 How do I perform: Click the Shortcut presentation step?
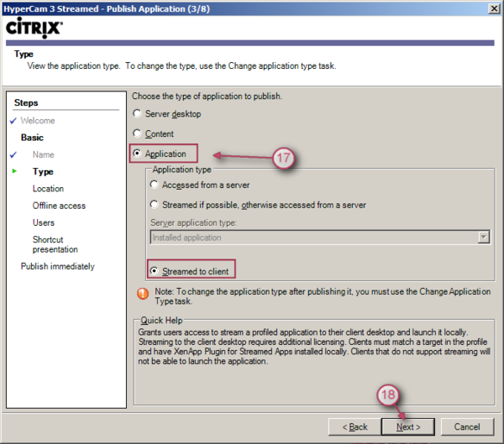coord(55,244)
